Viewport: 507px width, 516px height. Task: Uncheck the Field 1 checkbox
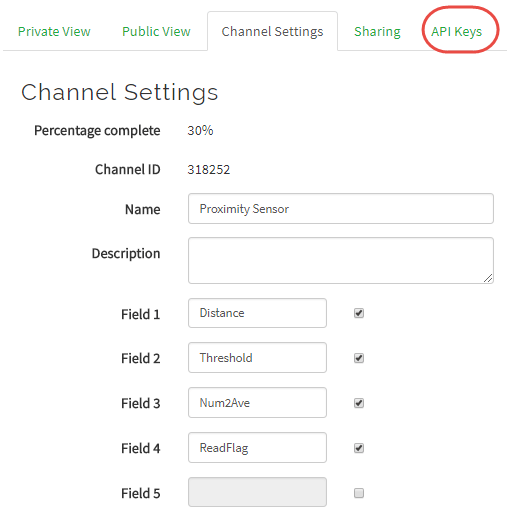359,313
